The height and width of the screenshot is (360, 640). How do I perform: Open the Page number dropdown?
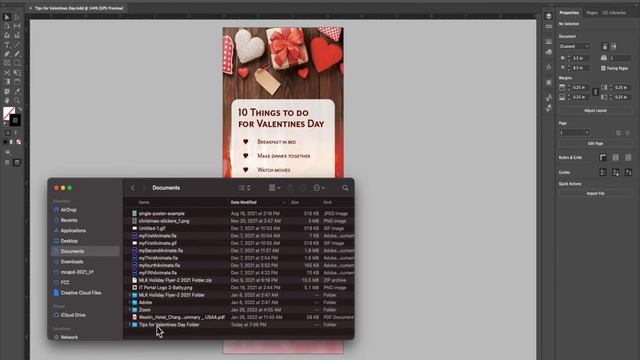(x=574, y=132)
